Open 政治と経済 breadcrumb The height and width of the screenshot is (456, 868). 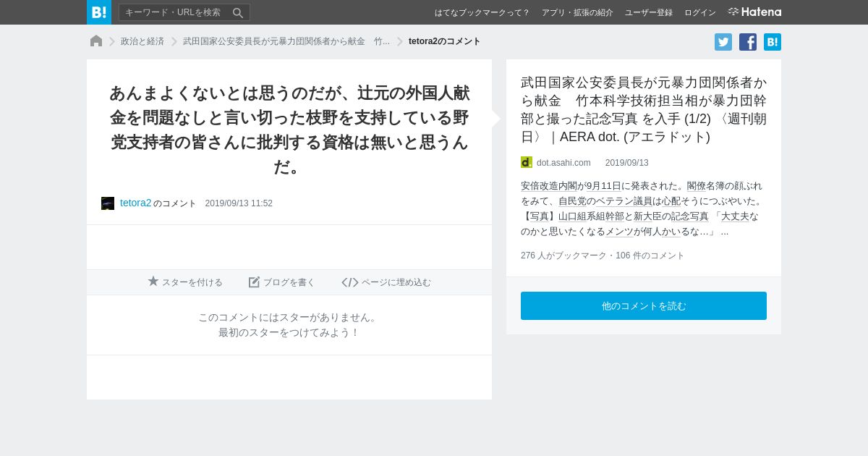click(x=142, y=41)
